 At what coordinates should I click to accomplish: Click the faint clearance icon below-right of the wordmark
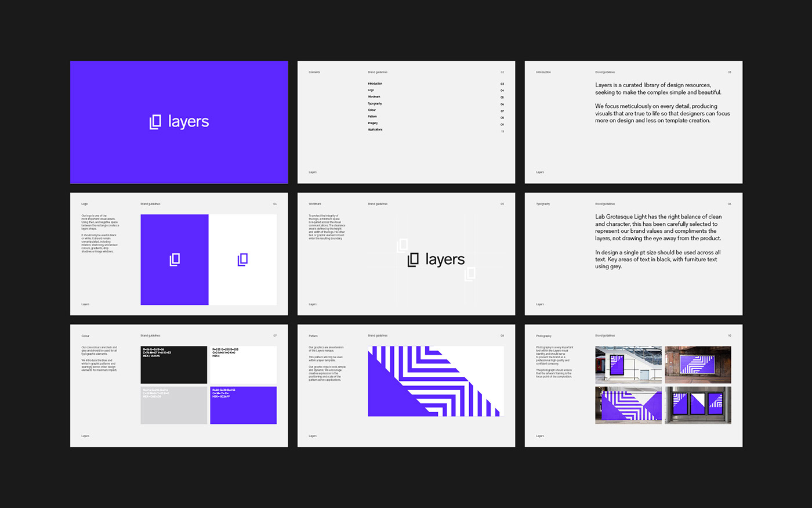coord(470,274)
